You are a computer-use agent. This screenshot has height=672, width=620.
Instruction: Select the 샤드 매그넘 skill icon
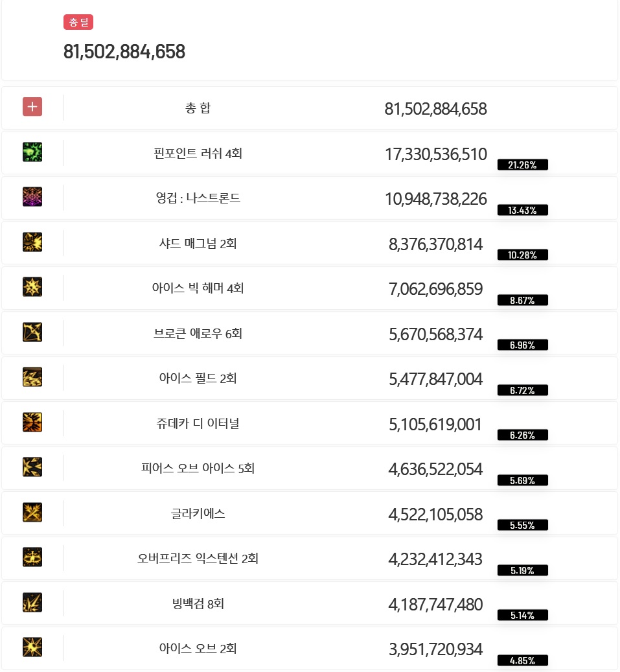(32, 242)
